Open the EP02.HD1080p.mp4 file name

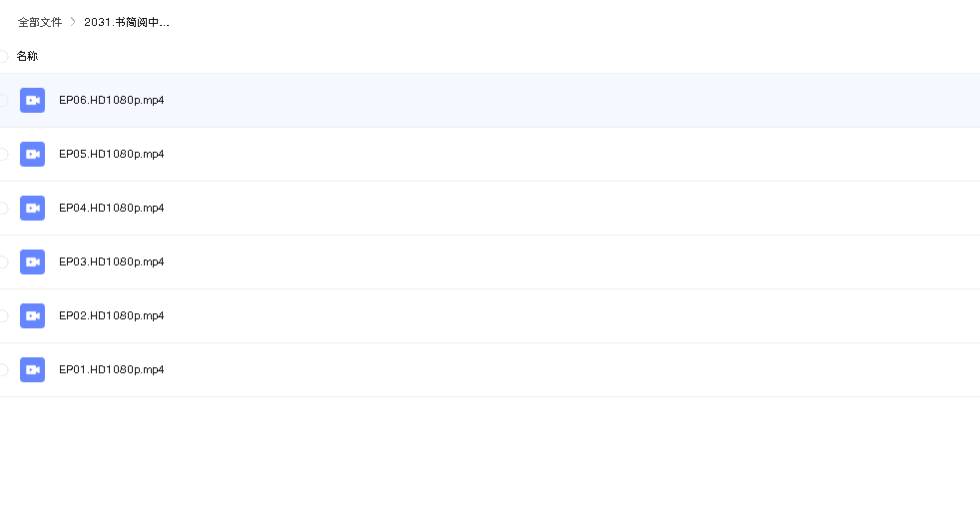(111, 315)
